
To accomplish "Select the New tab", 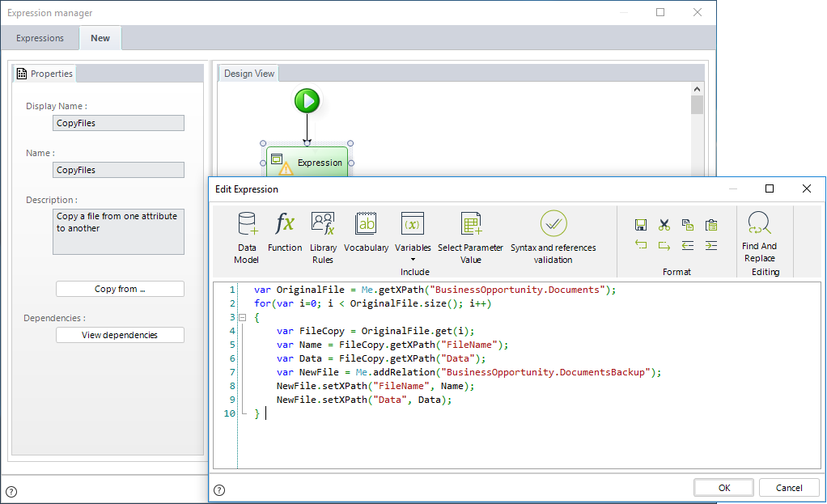I will [x=100, y=38].
